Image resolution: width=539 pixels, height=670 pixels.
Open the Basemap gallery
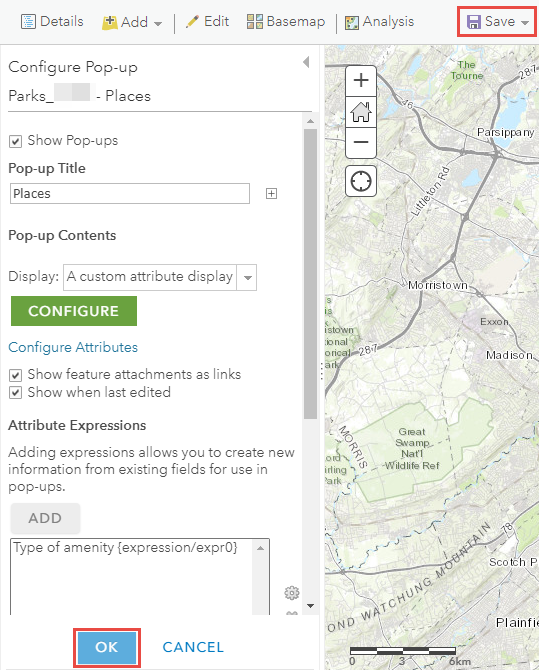pyautogui.click(x=286, y=21)
